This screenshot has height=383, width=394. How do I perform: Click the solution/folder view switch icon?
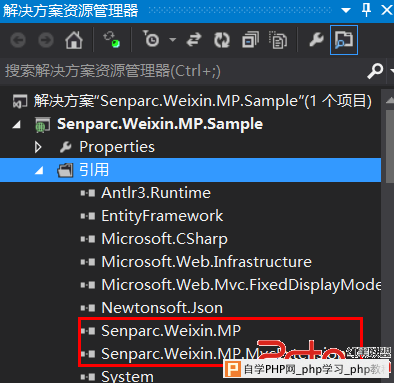click(x=112, y=39)
